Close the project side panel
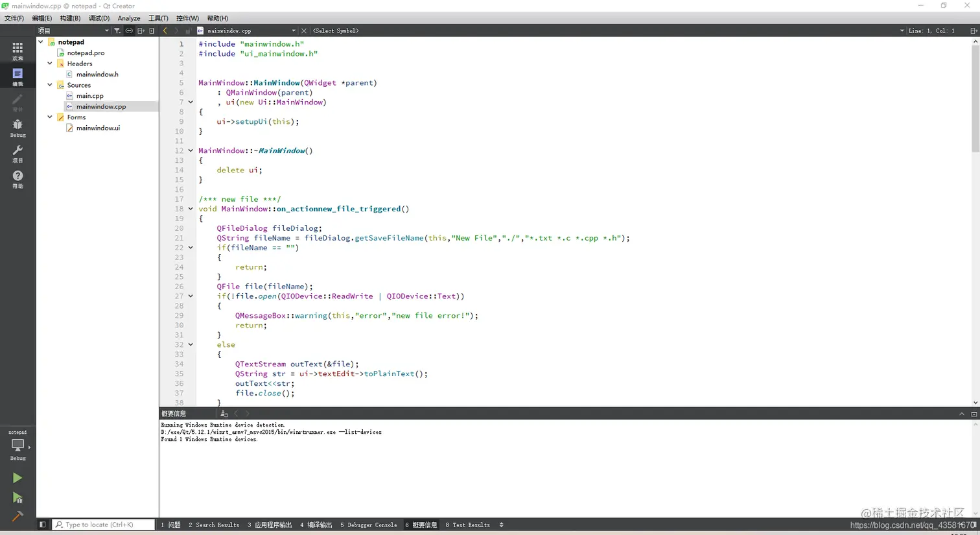Image resolution: width=980 pixels, height=535 pixels. coord(152,30)
